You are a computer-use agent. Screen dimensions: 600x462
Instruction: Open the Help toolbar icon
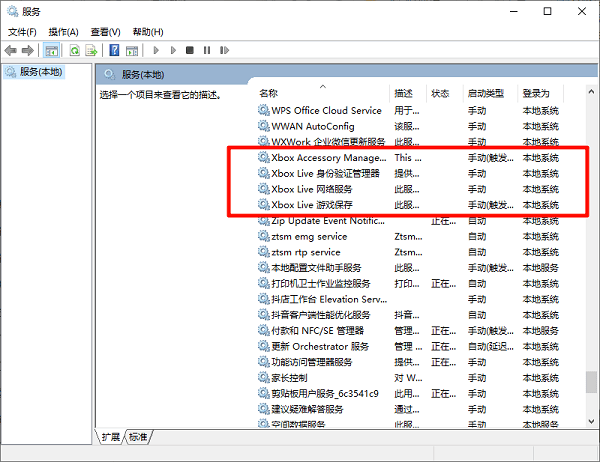pyautogui.click(x=114, y=50)
